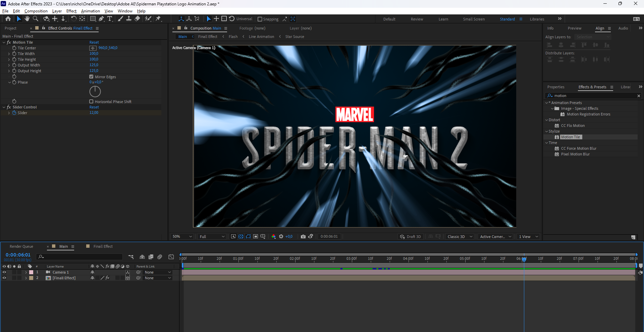
Task: Reset the Motion Tile effect
Action: (x=94, y=42)
